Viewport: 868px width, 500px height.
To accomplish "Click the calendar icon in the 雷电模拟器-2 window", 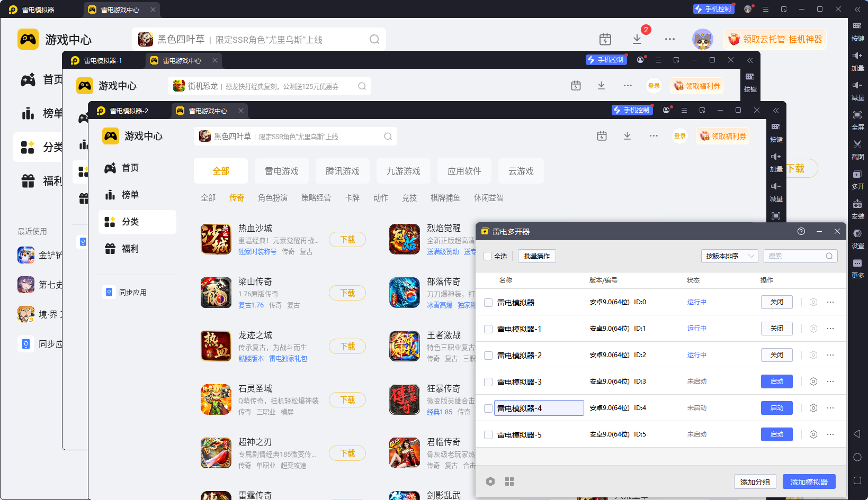I will coord(602,136).
